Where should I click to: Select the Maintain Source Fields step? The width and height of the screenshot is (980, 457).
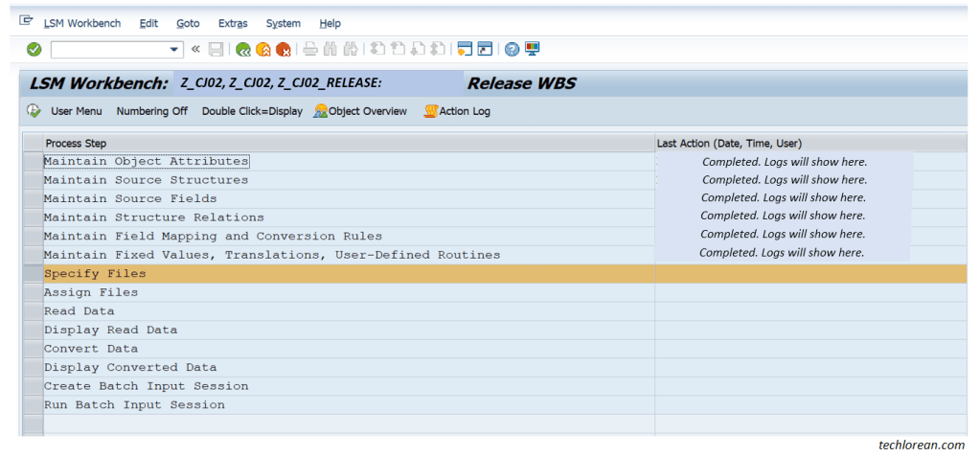click(x=130, y=199)
